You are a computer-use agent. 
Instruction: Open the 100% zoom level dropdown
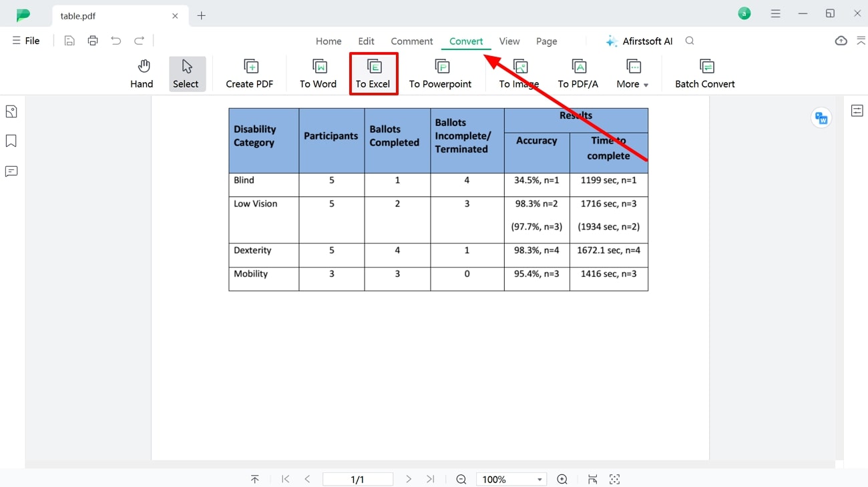point(511,479)
